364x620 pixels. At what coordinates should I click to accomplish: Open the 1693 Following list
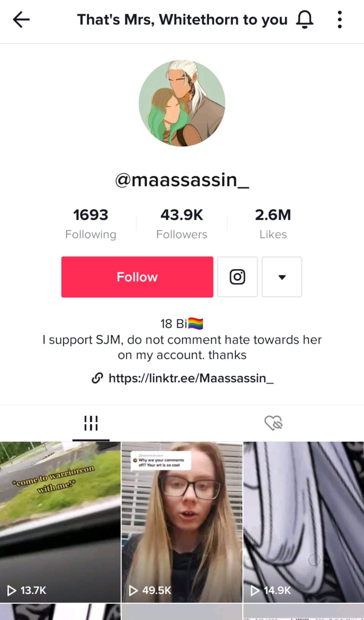coord(91,224)
